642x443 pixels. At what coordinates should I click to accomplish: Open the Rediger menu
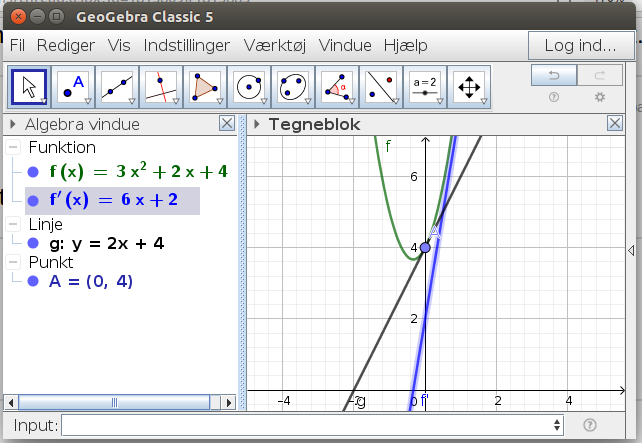(x=66, y=45)
